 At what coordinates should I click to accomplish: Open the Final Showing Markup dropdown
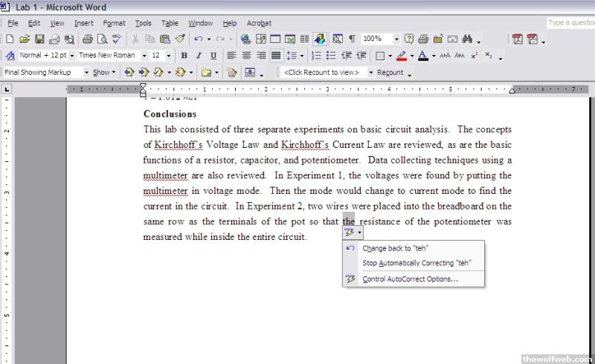[86, 73]
